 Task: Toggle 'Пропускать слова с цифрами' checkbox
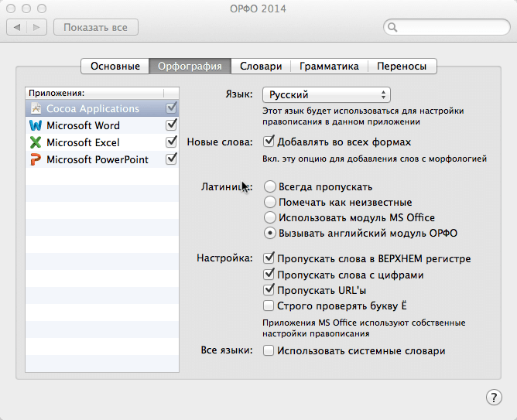(x=269, y=274)
